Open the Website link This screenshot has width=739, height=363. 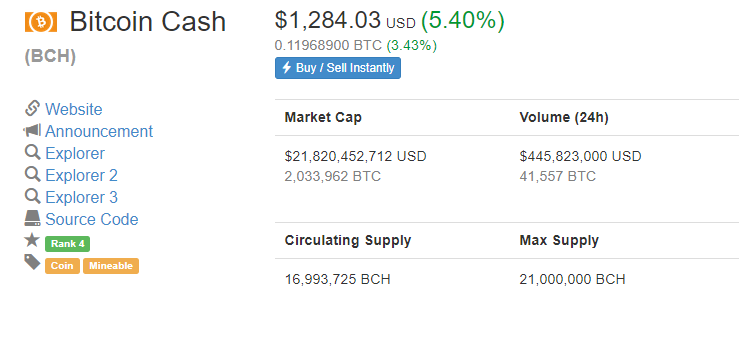click(74, 109)
